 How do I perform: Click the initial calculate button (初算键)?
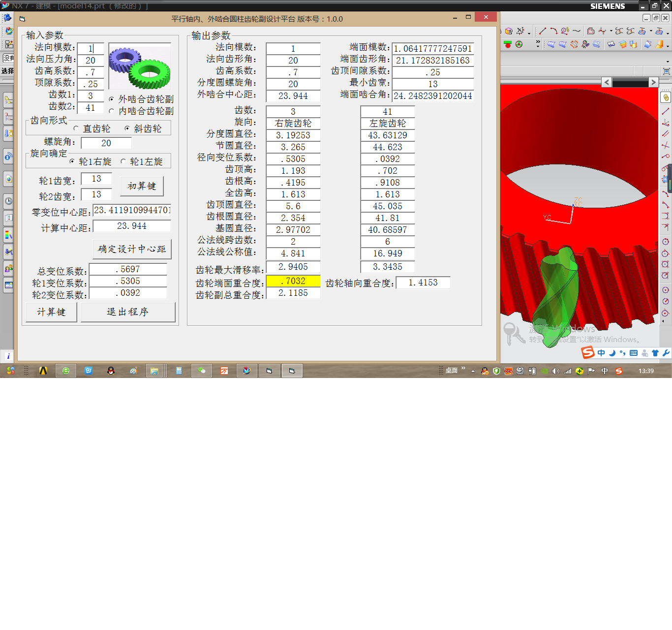[x=142, y=186]
